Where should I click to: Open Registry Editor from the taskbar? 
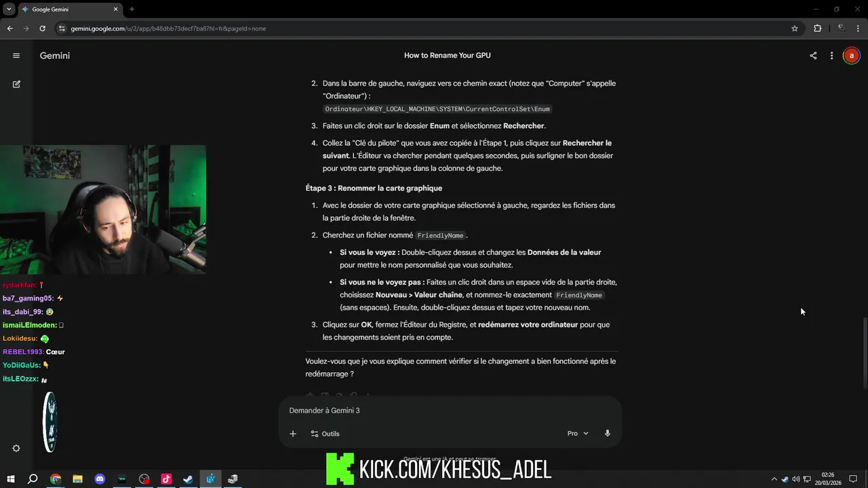pos(211,479)
